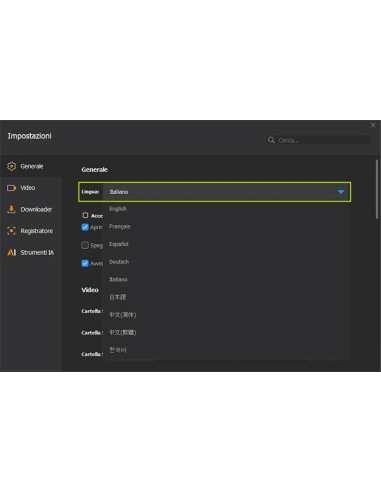Select 한국어 from the language list
Viewport: 381px width, 492px height.
pyautogui.click(x=226, y=350)
